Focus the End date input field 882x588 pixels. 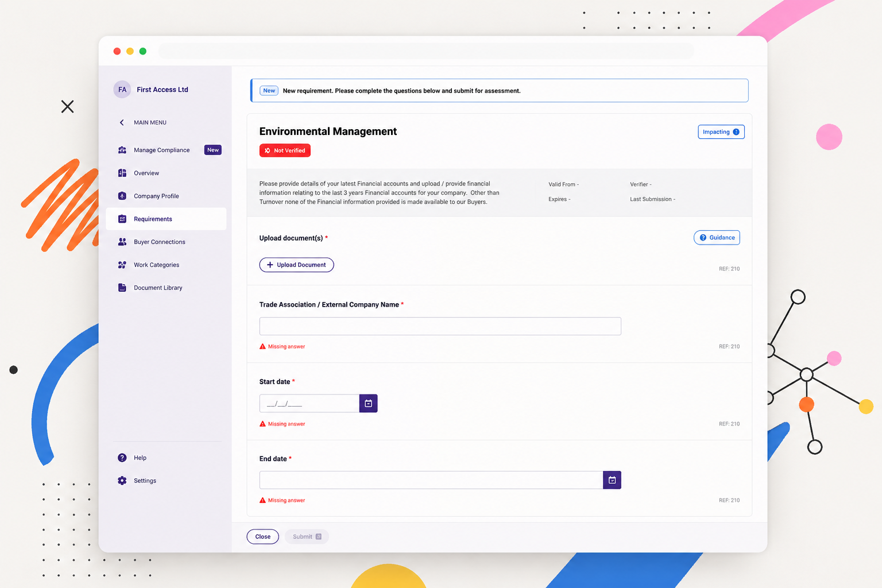431,480
